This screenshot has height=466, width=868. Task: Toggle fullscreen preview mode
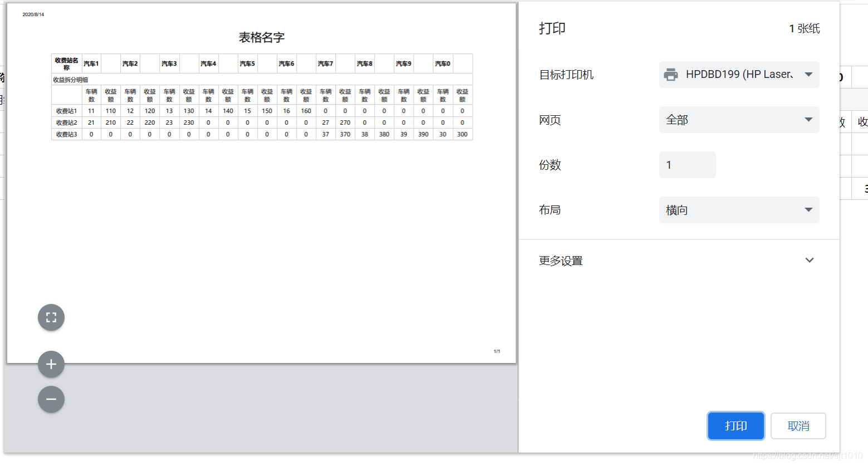coord(51,317)
